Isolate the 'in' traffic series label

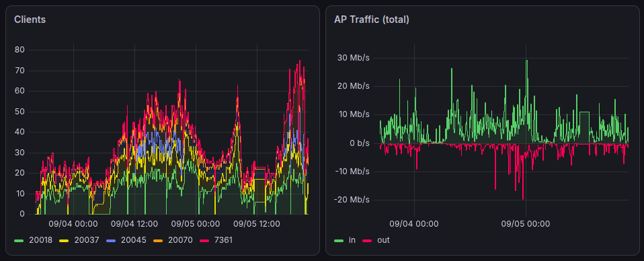352,240
